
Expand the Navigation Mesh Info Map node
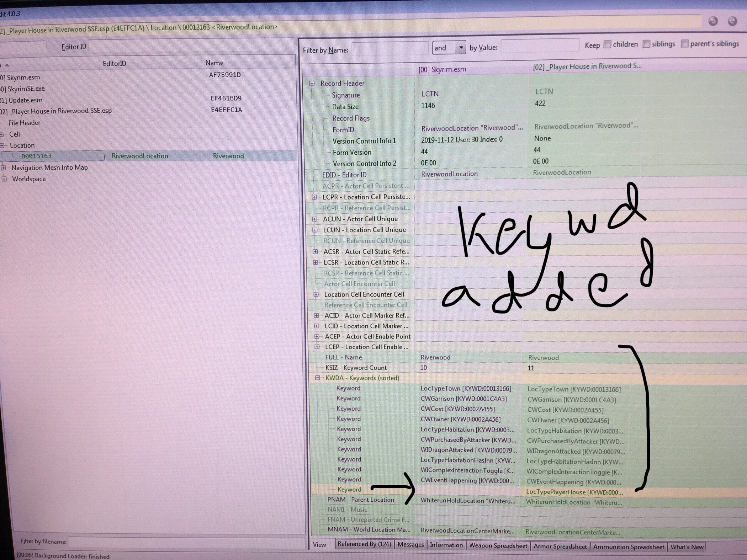(3, 168)
